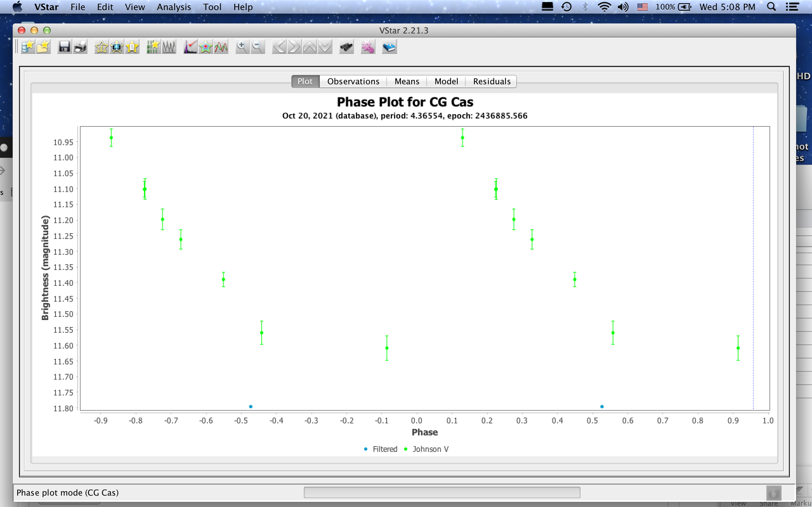Click the binoculars filter icon

click(x=347, y=47)
